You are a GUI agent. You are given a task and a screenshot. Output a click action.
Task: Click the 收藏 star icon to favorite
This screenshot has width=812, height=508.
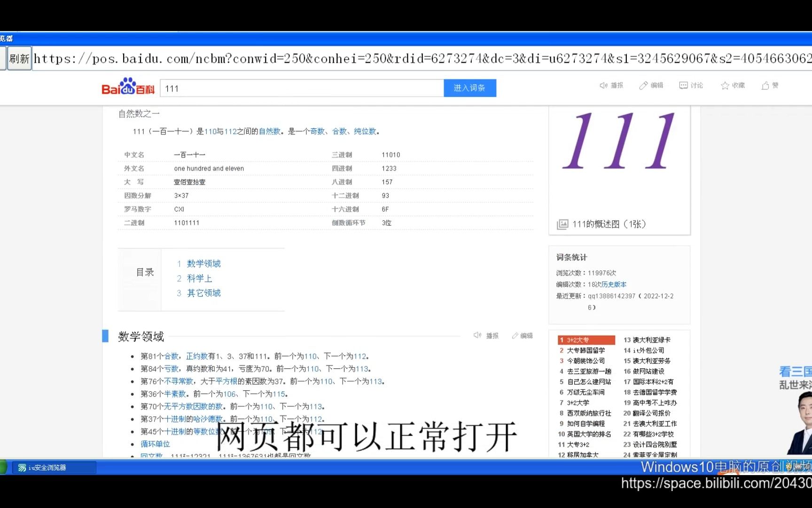coord(725,85)
